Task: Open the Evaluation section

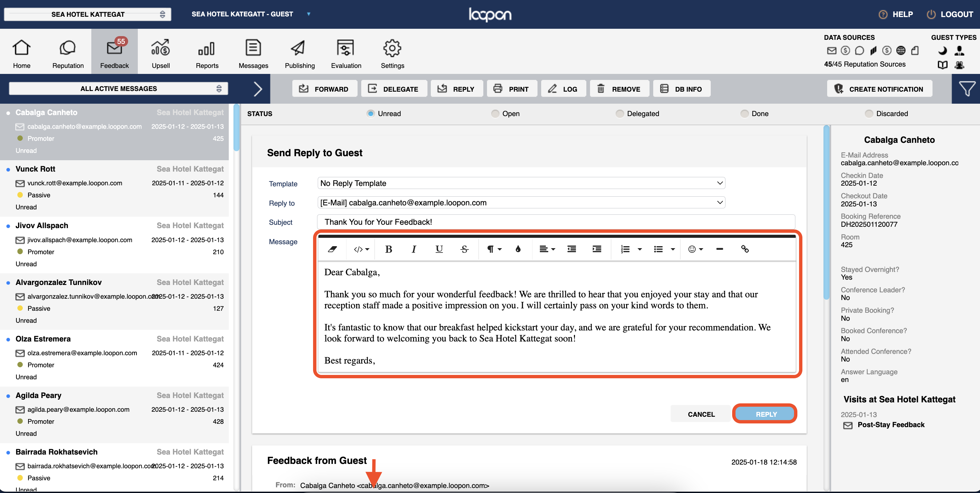Action: point(346,54)
